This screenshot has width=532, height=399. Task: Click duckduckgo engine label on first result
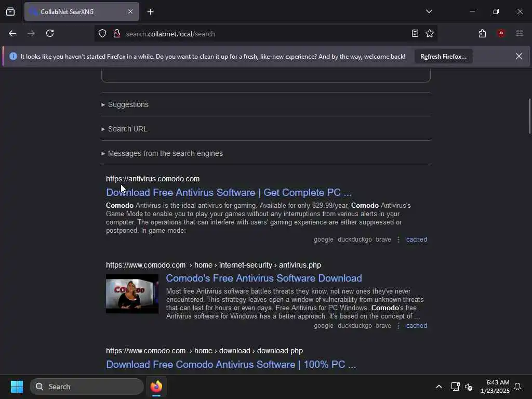tap(354, 240)
